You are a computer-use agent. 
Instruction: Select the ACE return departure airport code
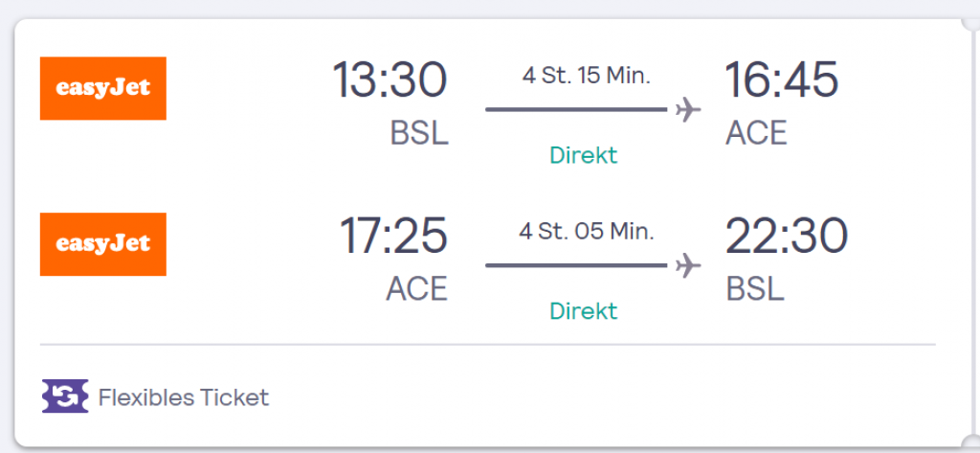pos(416,288)
